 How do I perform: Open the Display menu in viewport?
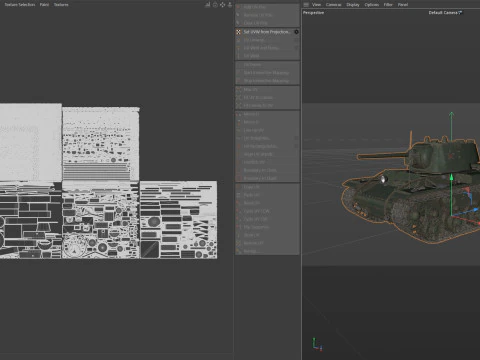pyautogui.click(x=353, y=5)
